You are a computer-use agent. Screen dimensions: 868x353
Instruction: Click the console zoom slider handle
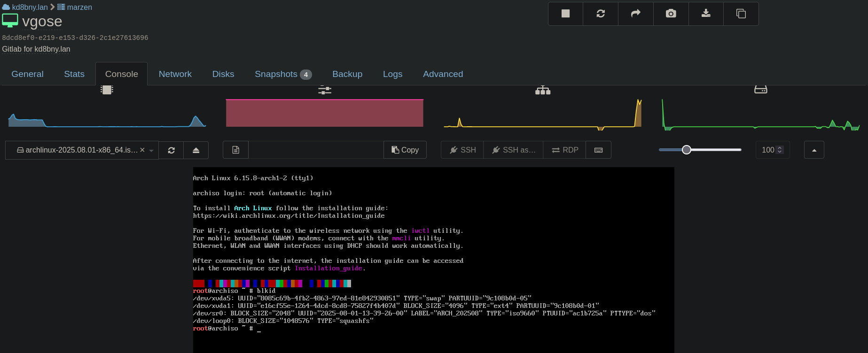[686, 150]
